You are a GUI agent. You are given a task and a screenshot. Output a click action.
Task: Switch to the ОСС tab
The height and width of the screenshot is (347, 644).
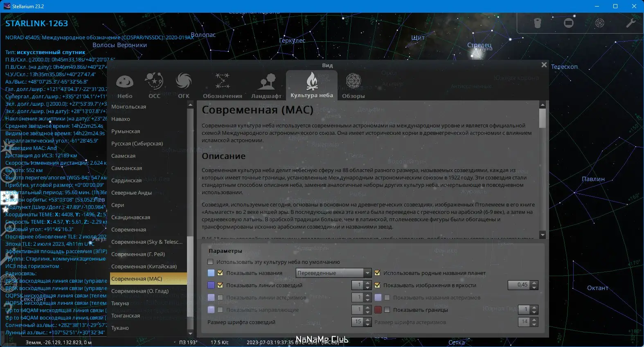154,86
